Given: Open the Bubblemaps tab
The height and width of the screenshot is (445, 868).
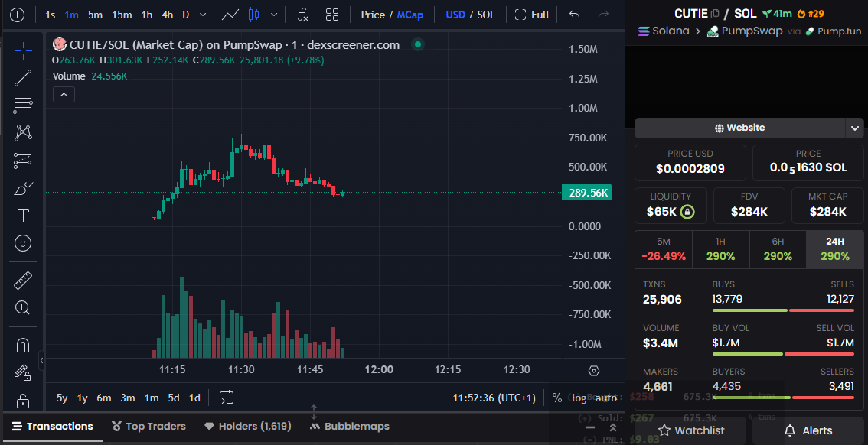Looking at the screenshot, I should 349,426.
